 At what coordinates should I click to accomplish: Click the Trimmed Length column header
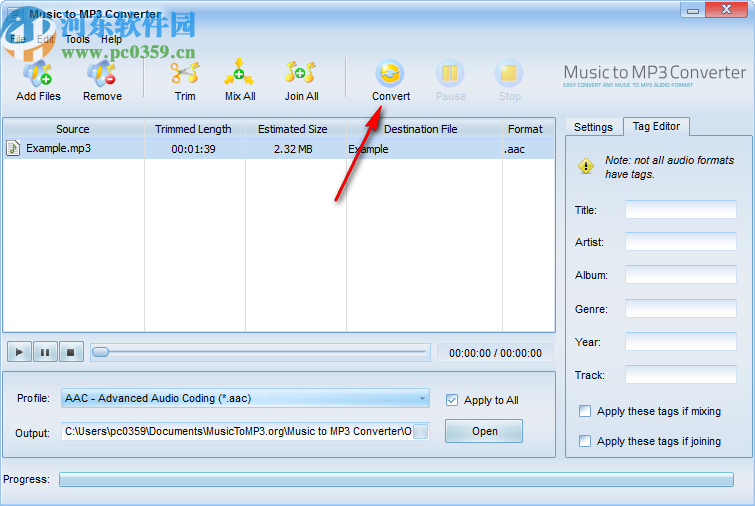pos(194,129)
